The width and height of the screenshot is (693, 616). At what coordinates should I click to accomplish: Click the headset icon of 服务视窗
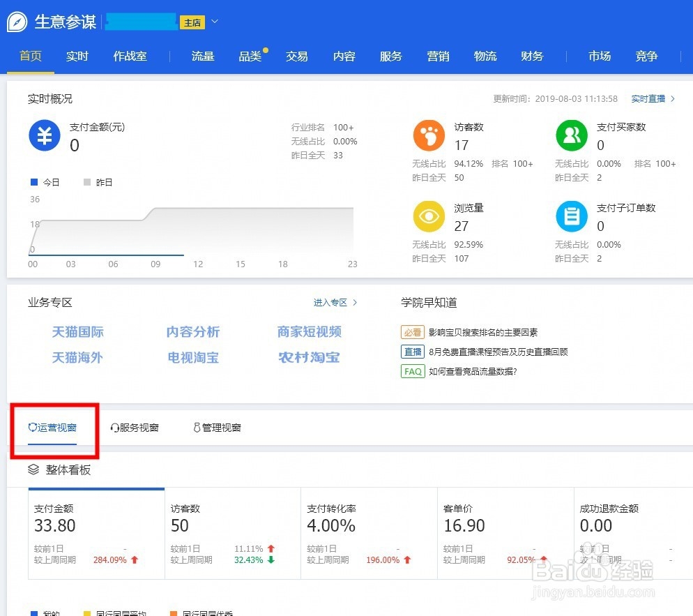point(114,428)
